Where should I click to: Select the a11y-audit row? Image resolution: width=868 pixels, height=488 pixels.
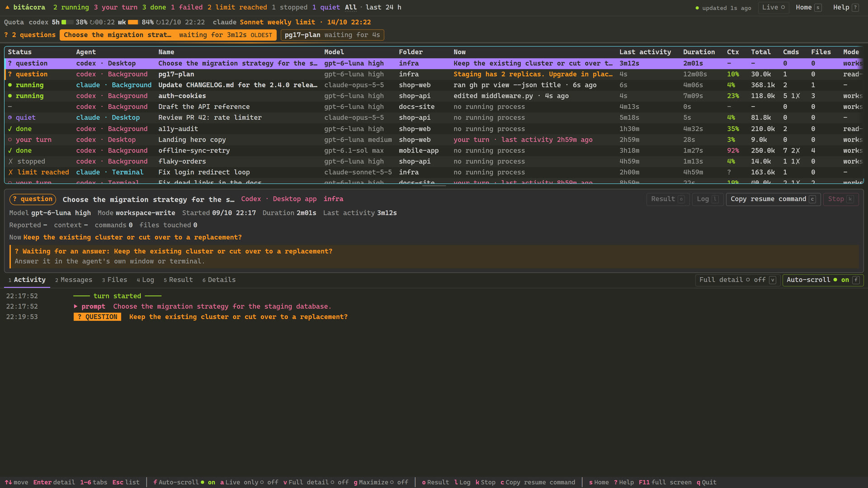[x=434, y=129]
